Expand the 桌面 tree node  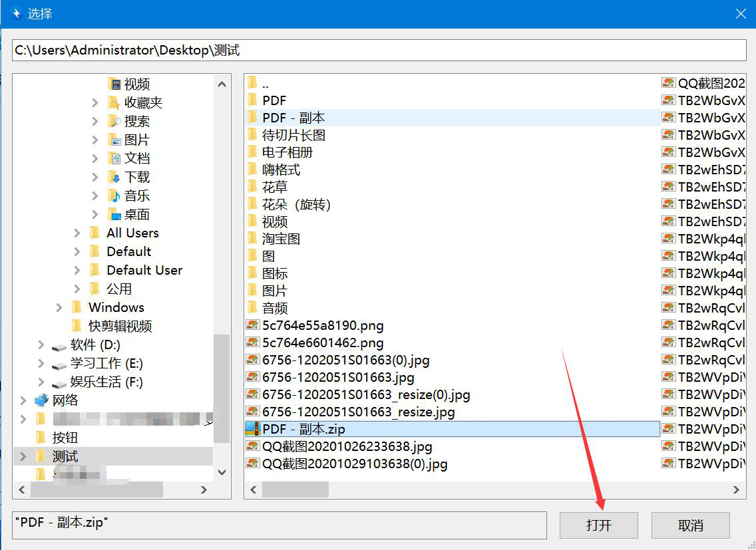pos(95,215)
